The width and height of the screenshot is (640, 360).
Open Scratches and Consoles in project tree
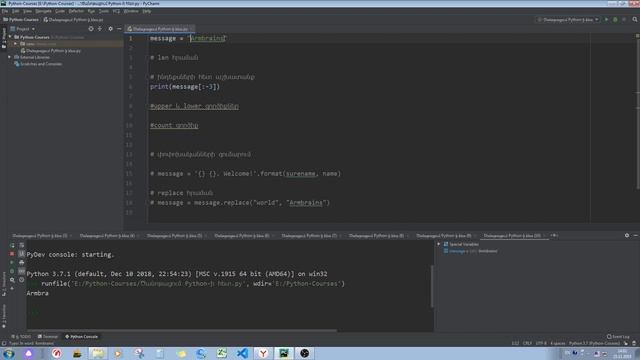coord(41,64)
